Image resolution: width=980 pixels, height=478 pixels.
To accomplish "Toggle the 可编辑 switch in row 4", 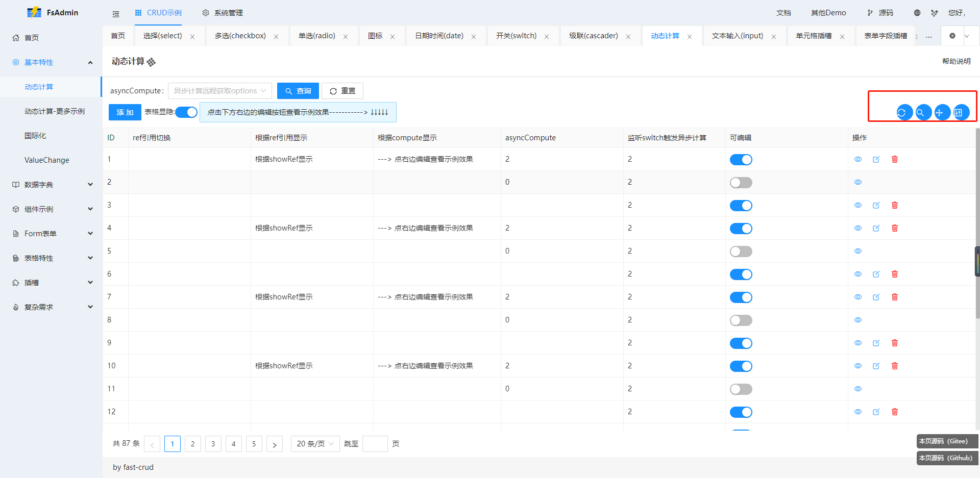I will tap(741, 229).
